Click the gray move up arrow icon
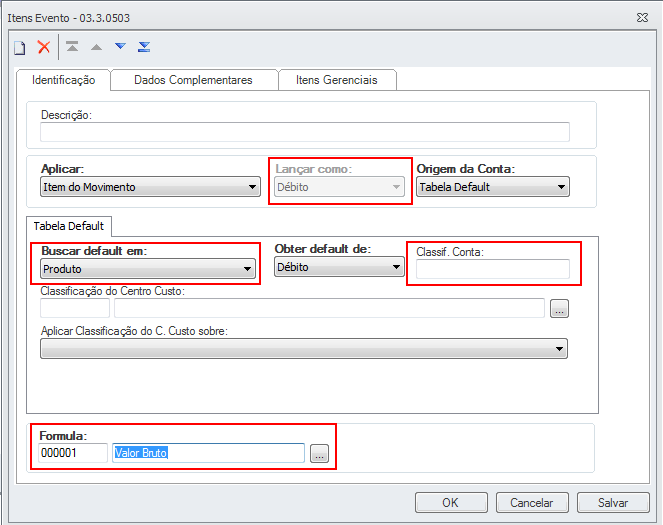Screen dimensions: 663x525 [96, 47]
